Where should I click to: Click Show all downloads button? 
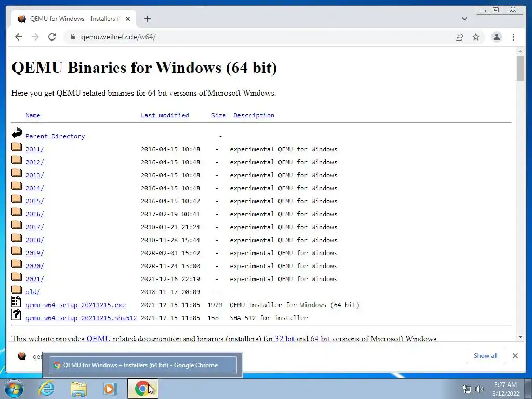(486, 355)
